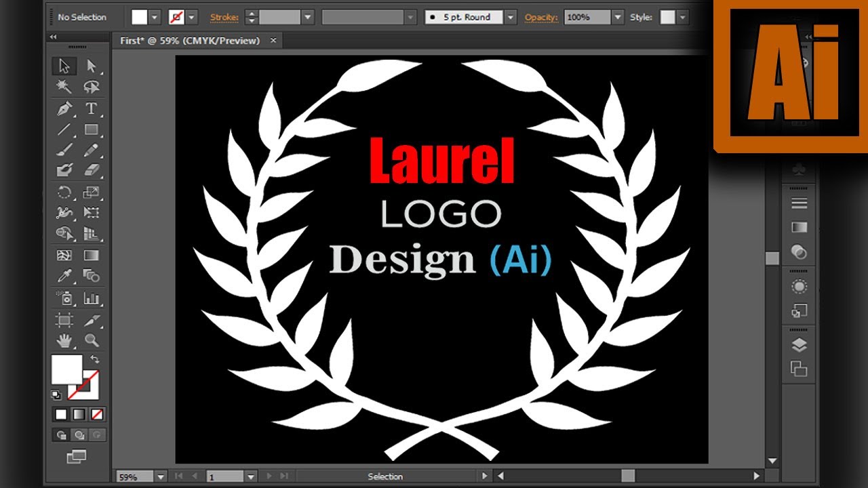Pick the Rectangle tool
The image size is (868, 488).
(x=92, y=129)
